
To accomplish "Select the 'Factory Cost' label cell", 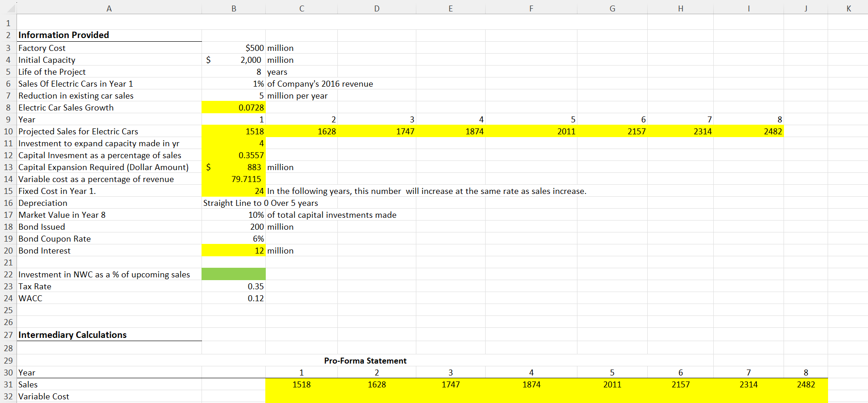I will [109, 48].
